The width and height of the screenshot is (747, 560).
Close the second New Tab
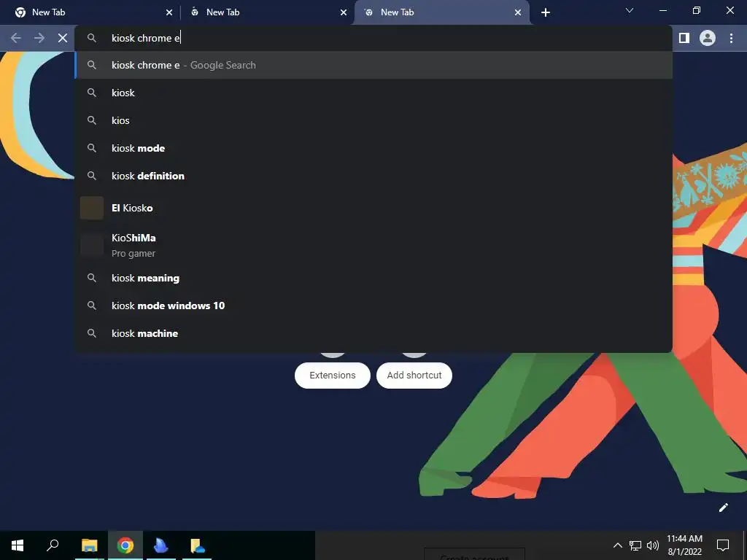click(x=344, y=12)
